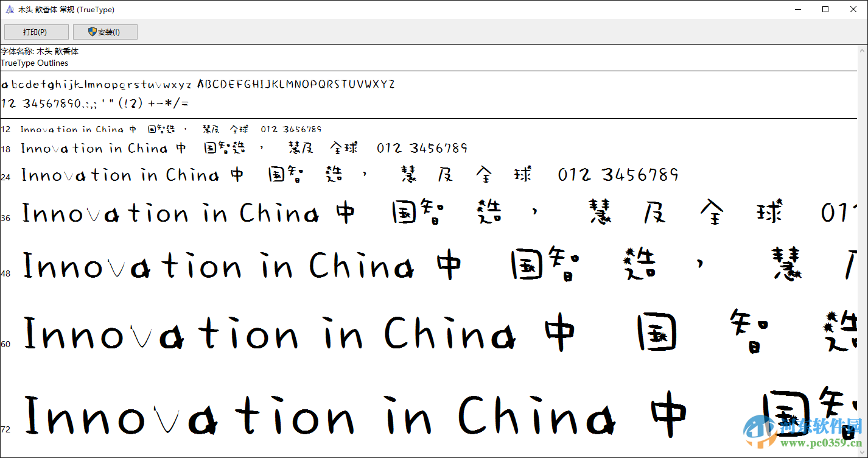This screenshot has width=868, height=458.
Task: Click the 18-point Innovation in China sample
Action: click(244, 148)
